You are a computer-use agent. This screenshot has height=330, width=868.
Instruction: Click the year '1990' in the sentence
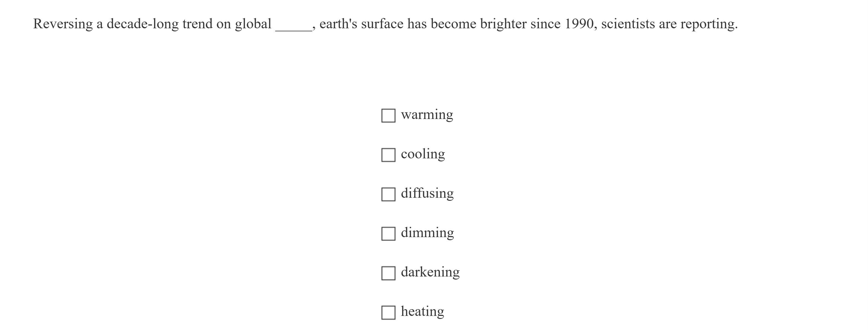click(x=578, y=24)
